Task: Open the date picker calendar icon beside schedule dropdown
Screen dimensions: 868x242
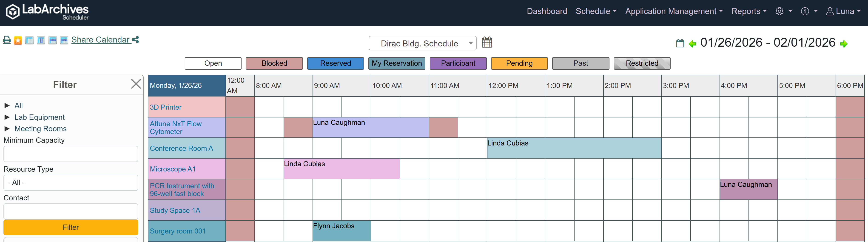Action: [487, 43]
